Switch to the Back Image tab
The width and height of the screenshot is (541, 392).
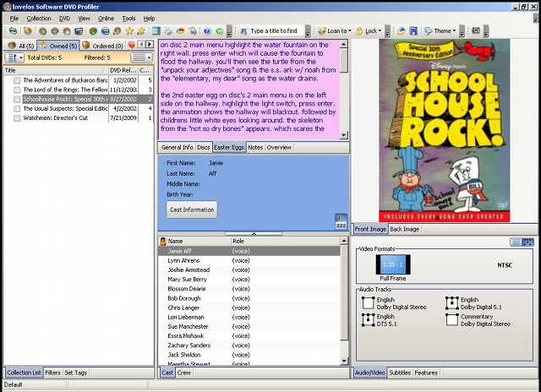pos(404,229)
